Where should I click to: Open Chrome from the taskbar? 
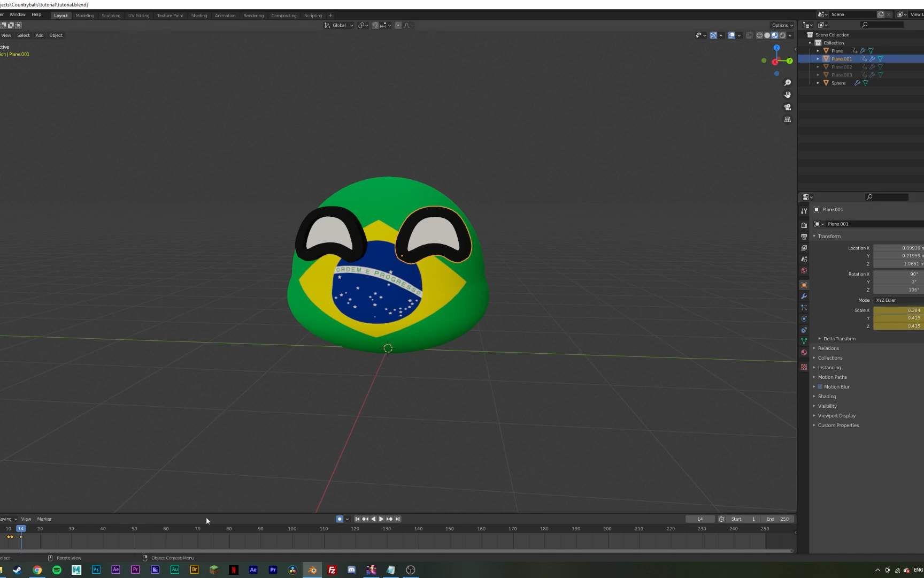pos(37,570)
